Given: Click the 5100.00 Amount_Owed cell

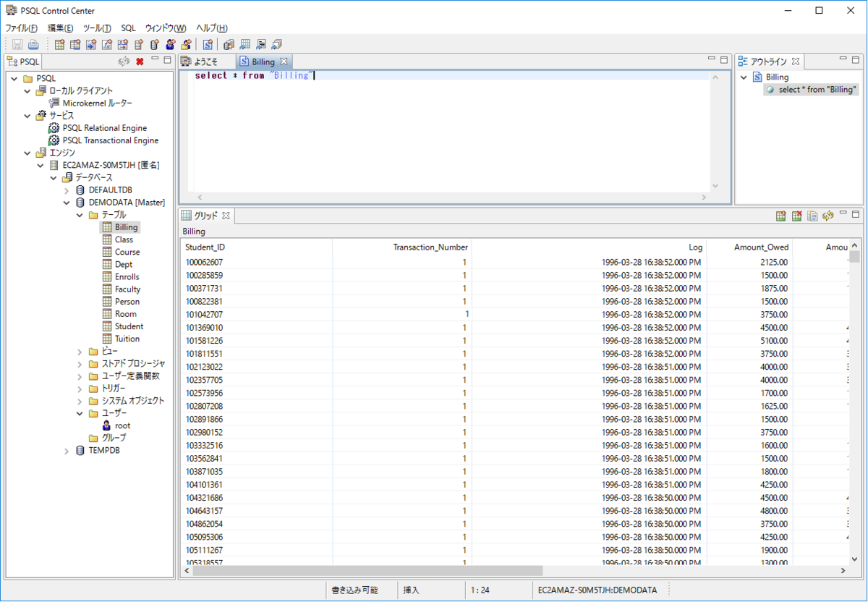Looking at the screenshot, I should point(749,340).
